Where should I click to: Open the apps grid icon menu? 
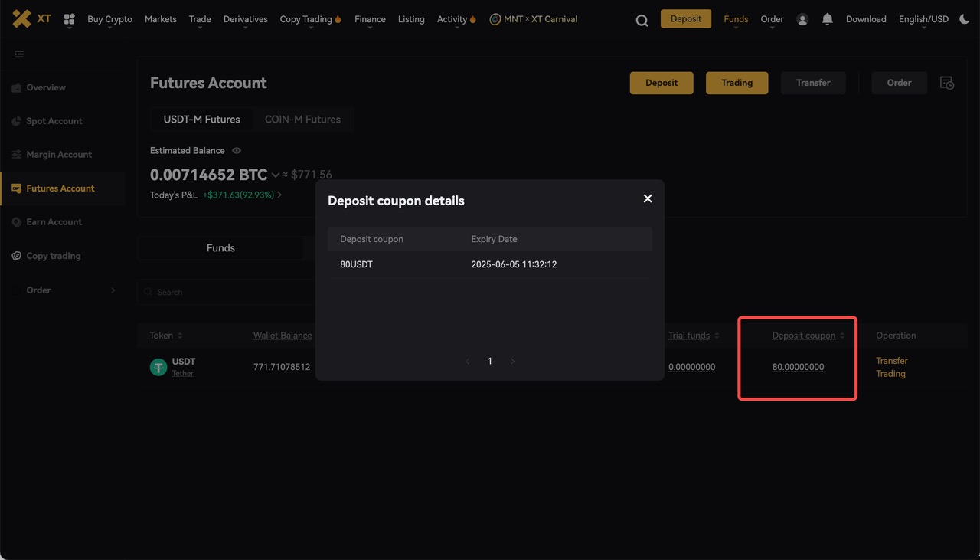[70, 19]
